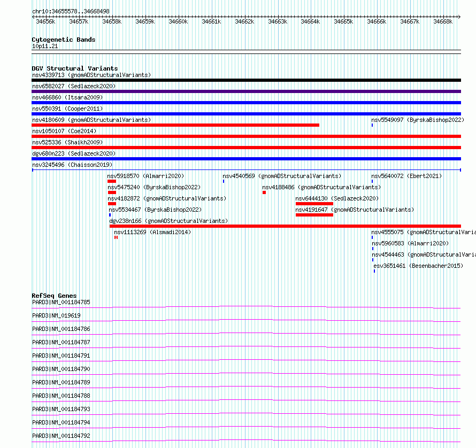
Task: Open nsv466860 (Itsara2009) variant
Action: coord(67,97)
